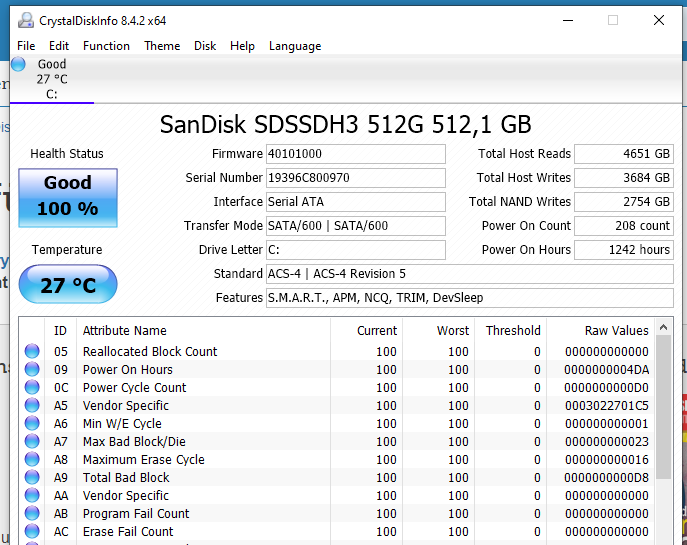Select the Program Fail Count row text

136,513
